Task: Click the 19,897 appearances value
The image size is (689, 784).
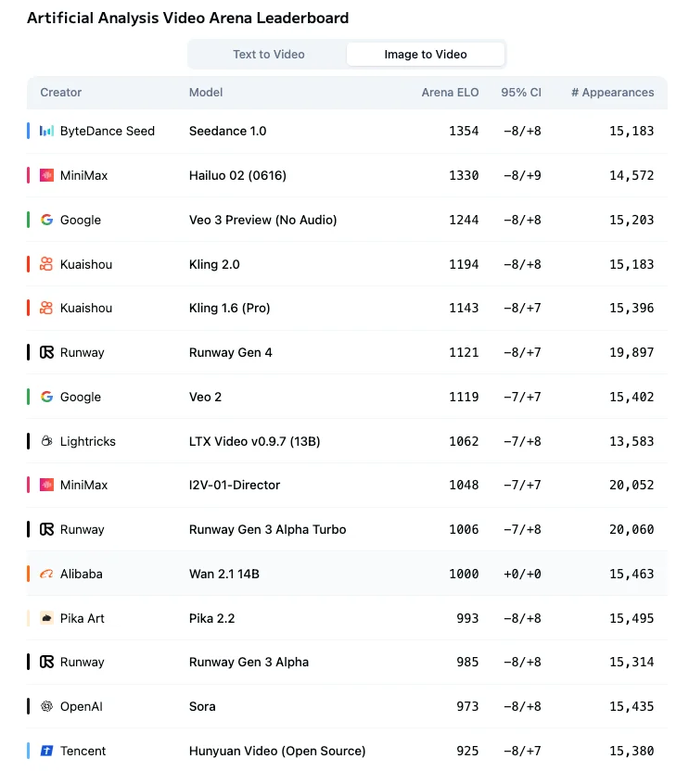Action: tap(632, 352)
